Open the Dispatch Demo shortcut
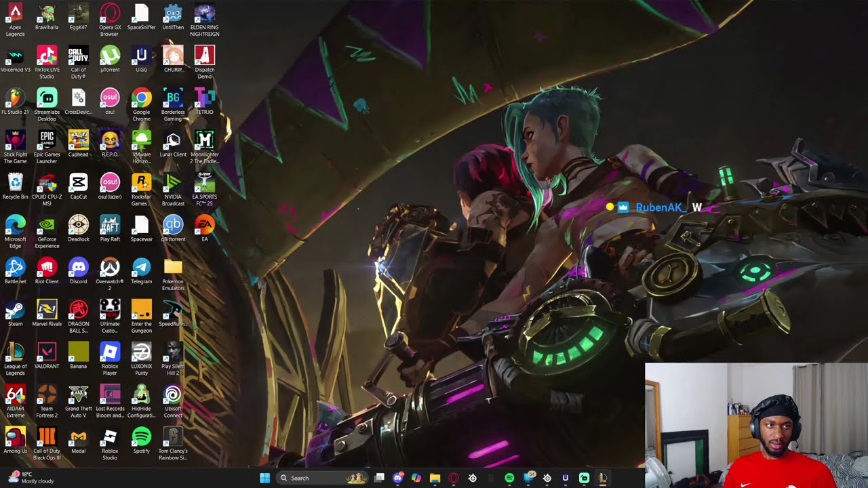This screenshot has height=488, width=868. point(204,62)
